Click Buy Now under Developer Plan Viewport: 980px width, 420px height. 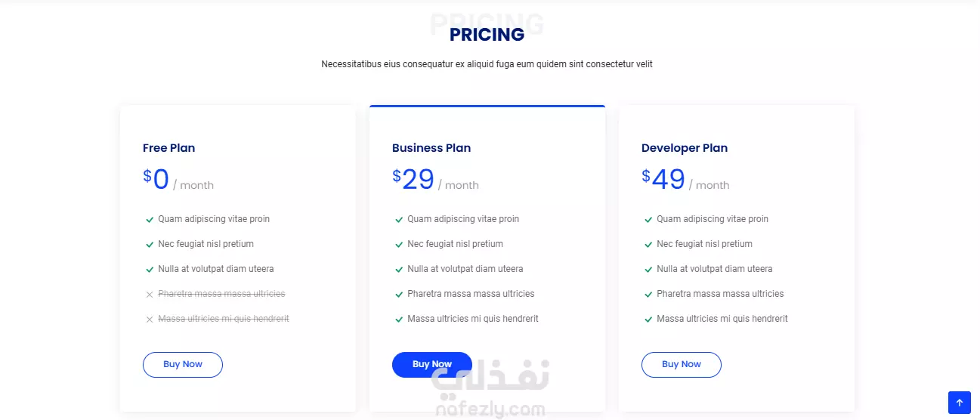click(x=682, y=365)
